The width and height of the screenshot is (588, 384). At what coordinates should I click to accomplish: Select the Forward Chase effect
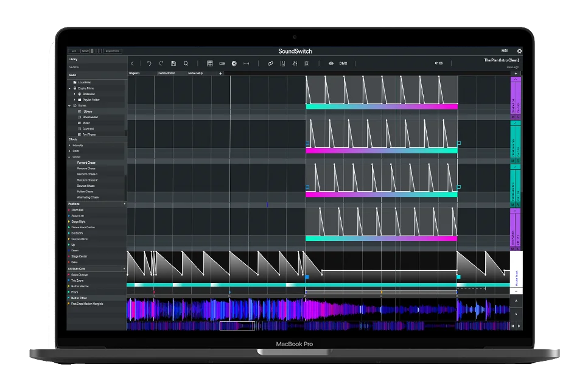[86, 162]
